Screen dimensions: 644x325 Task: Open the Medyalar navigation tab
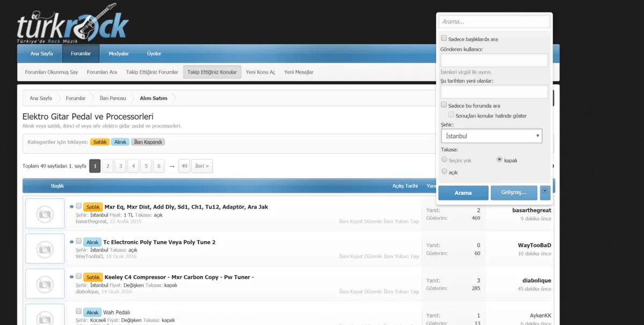(x=119, y=54)
